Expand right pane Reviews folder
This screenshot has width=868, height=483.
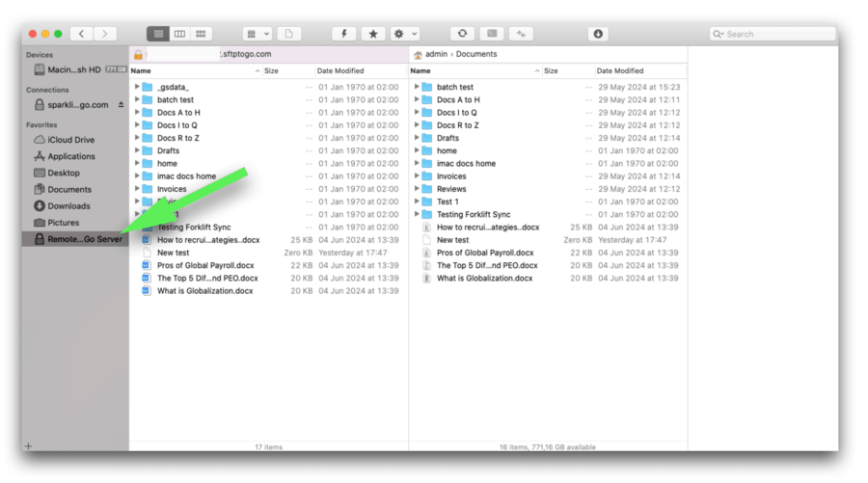click(417, 189)
